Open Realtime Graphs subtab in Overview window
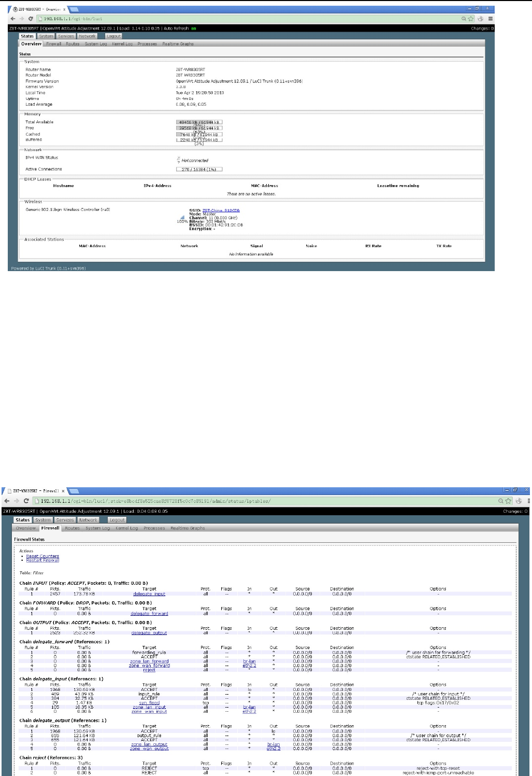The height and width of the screenshot is (776, 532). coord(178,44)
